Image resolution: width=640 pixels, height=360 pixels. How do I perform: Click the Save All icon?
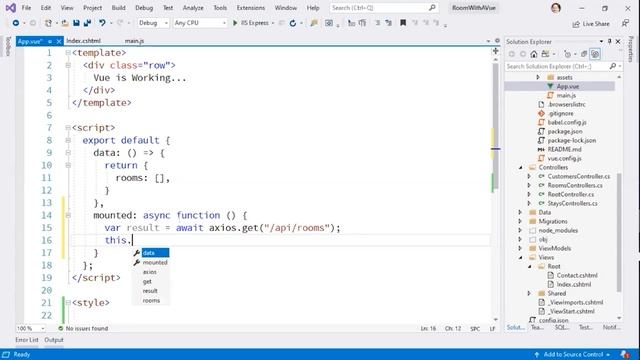click(87, 23)
